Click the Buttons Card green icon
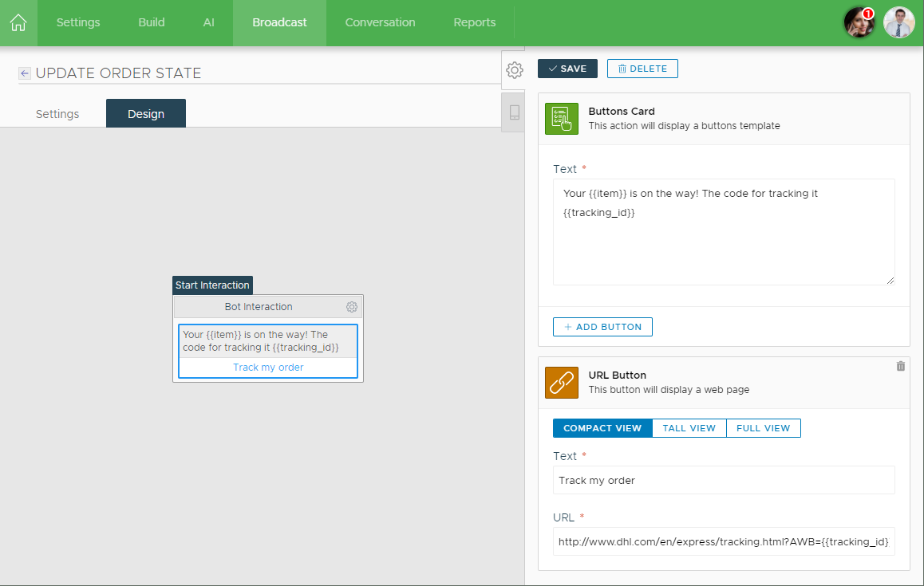Viewport: 924px width, 586px height. (562, 119)
